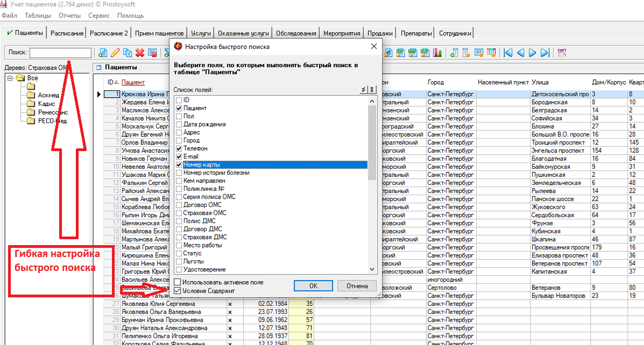Check the Статус field checkbox

[179, 253]
